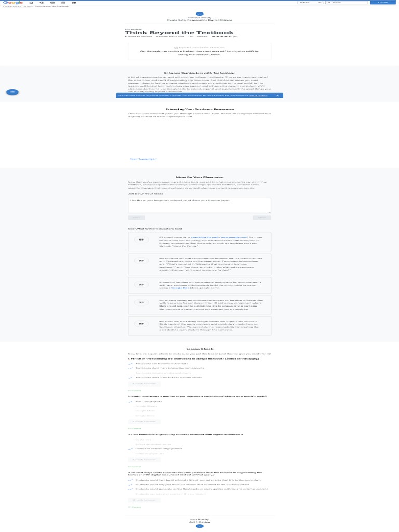Go to Next Activity using down arrow circle
The image size is (399, 532).
point(199,526)
